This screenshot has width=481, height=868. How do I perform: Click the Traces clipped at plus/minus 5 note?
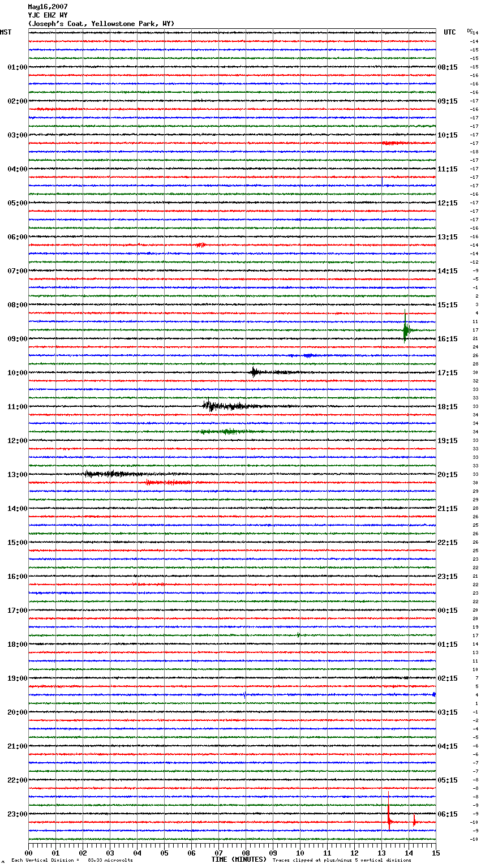[342, 860]
